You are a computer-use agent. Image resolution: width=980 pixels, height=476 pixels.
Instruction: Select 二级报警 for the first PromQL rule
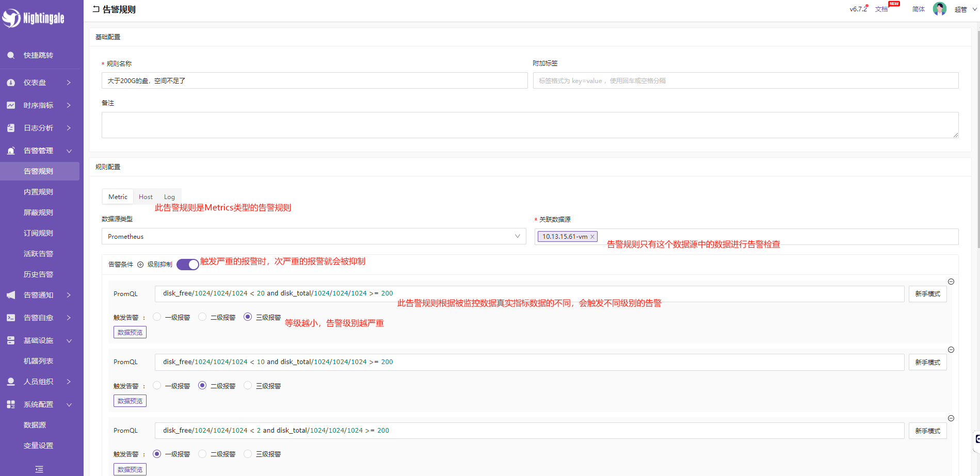pyautogui.click(x=202, y=317)
